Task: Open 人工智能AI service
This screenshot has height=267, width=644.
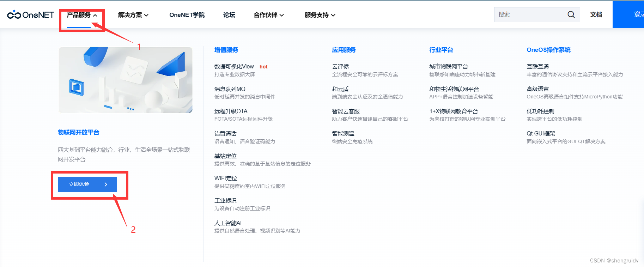Action: [228, 223]
